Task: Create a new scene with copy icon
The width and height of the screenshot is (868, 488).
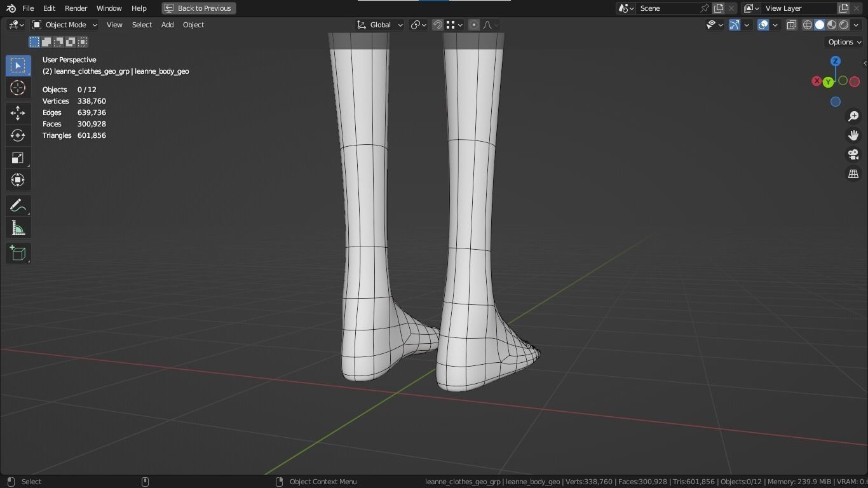Action: coord(719,8)
